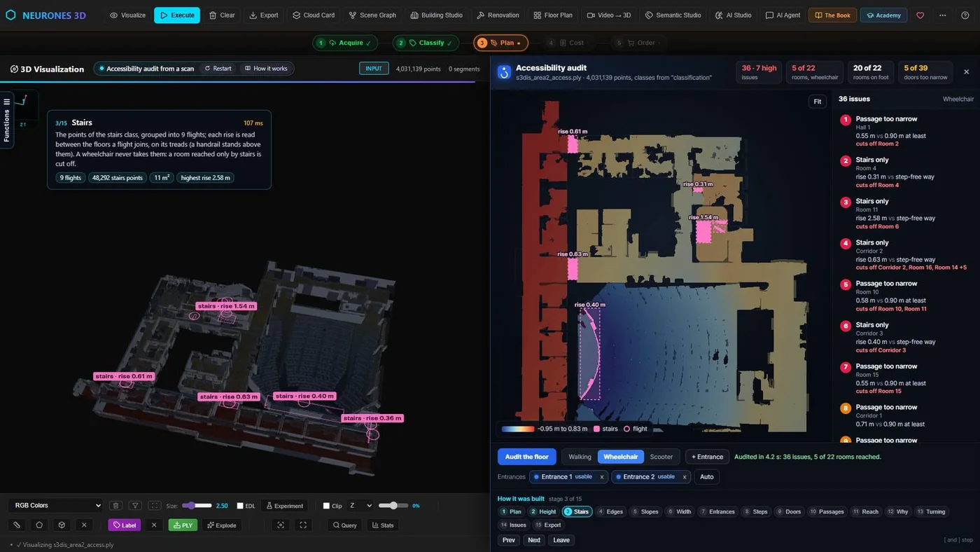Open the RGB Colors dropdown
980x552 pixels.
[56, 505]
